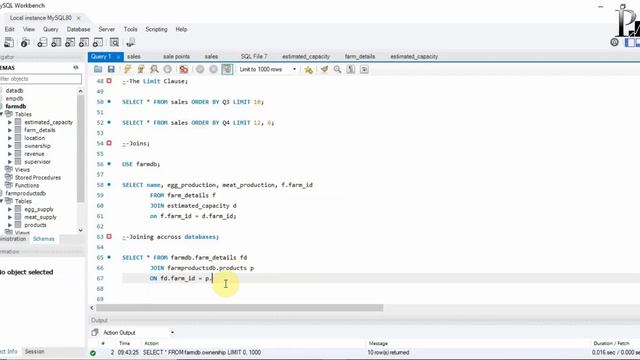Expand the farm_details table node
640x360 pixels.
point(10,130)
